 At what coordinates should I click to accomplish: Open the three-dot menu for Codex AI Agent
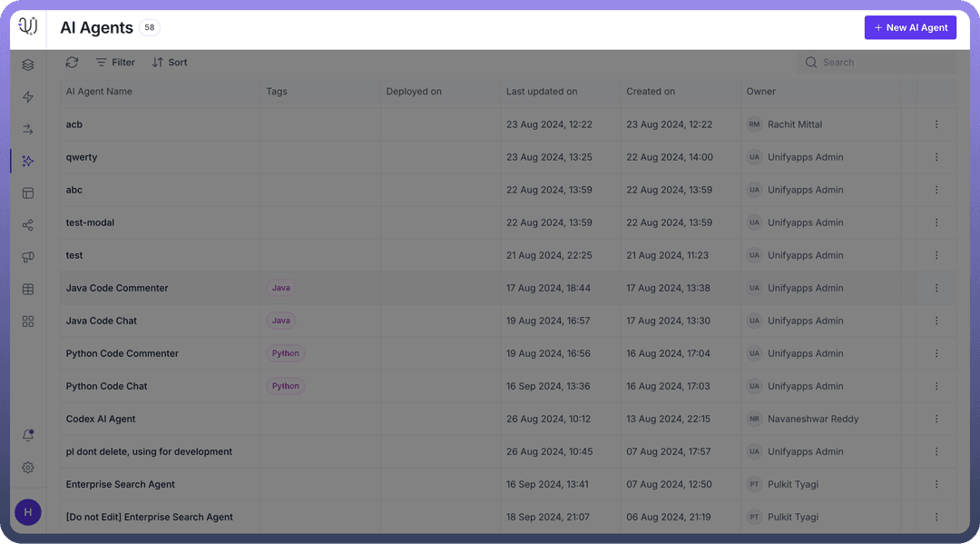point(936,419)
